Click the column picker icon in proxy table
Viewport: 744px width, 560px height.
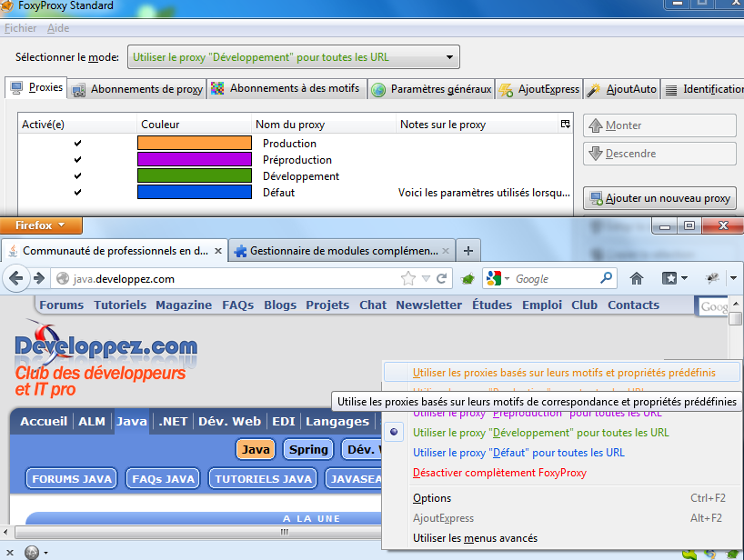click(565, 124)
